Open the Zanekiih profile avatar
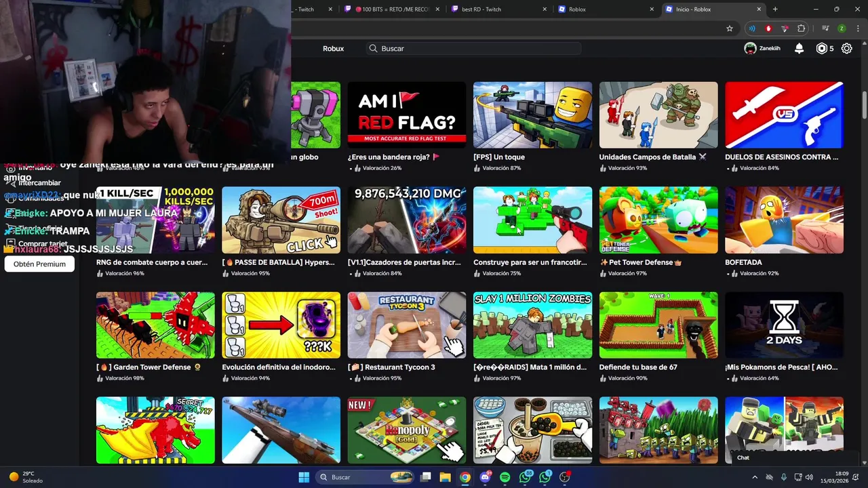Viewport: 868px width, 488px height. pos(750,48)
